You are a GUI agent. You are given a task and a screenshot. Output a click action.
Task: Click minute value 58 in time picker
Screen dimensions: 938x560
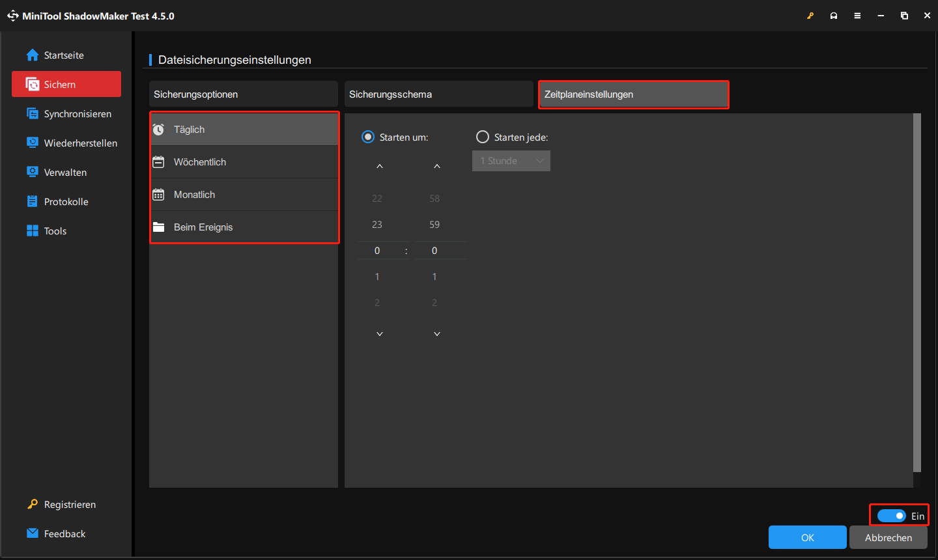click(x=434, y=199)
